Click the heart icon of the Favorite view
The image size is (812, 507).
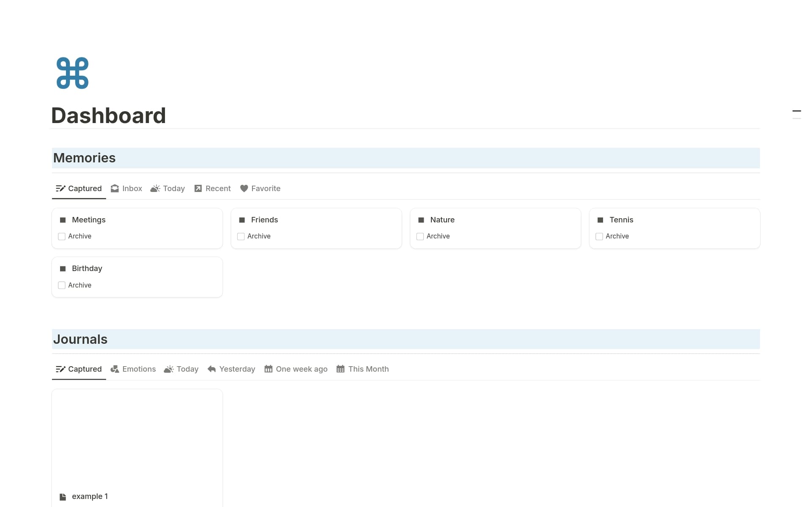(x=244, y=189)
